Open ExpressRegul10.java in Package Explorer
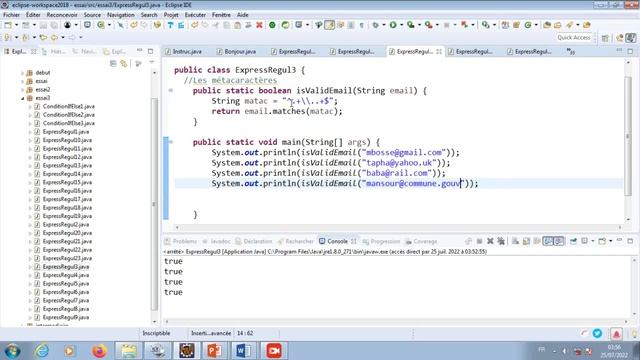640x360 pixels. pos(67,140)
